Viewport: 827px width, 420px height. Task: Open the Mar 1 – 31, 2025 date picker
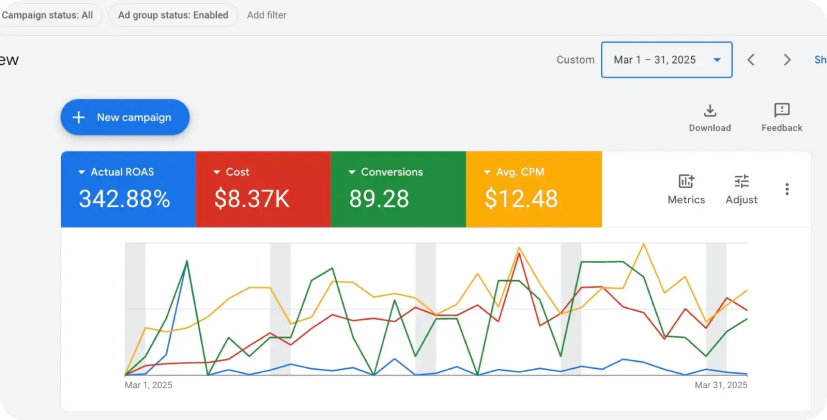(x=666, y=60)
